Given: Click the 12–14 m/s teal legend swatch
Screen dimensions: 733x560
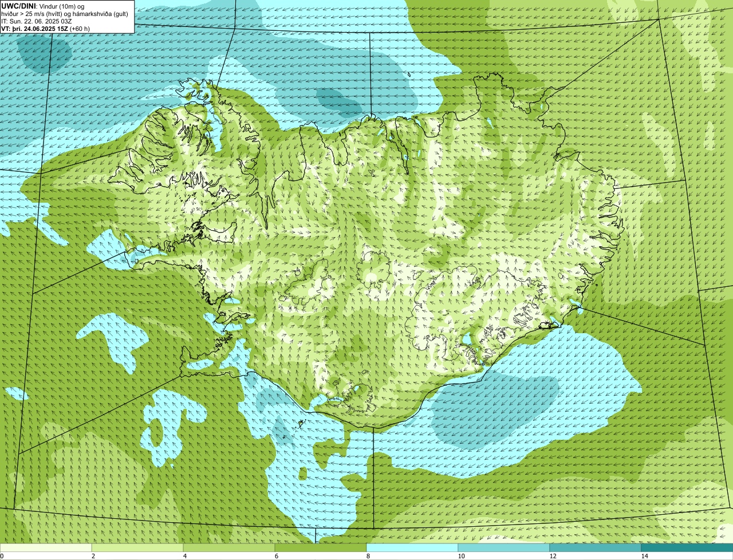Looking at the screenshot, I should click(x=596, y=547).
